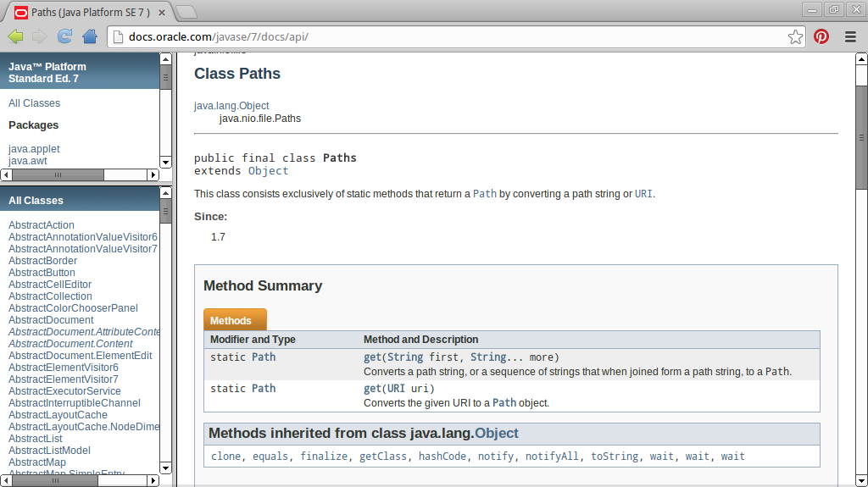Open the inherited notify method
Viewport: 868px width, 487px height.
[x=495, y=457]
